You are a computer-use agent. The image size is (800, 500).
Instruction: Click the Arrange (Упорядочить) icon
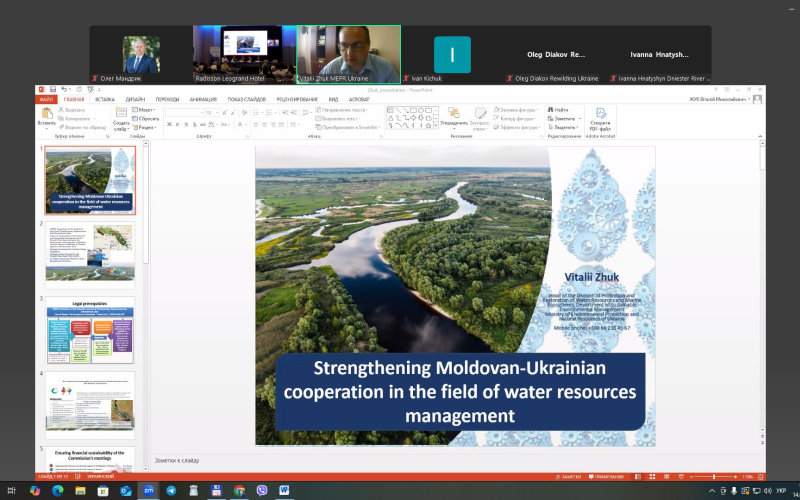click(454, 112)
